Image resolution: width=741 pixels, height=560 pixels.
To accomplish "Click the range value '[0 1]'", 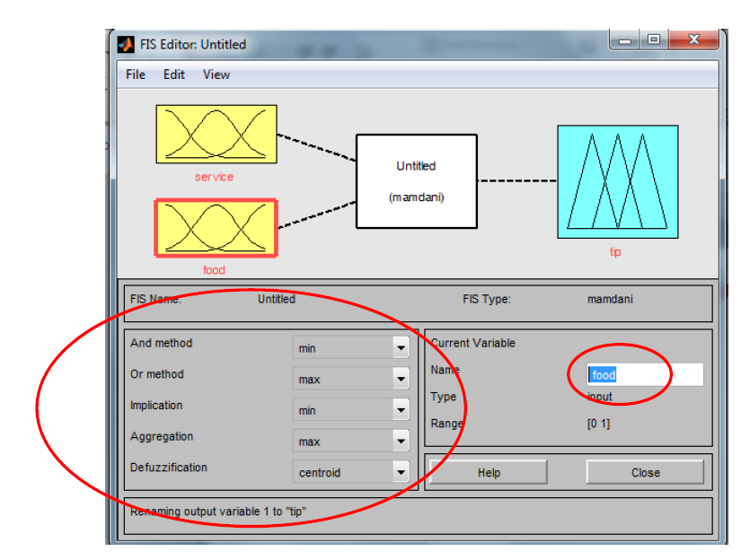I will 598,424.
